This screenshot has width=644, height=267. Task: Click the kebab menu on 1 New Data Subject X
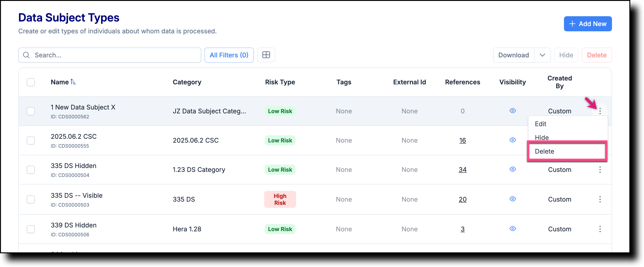600,111
